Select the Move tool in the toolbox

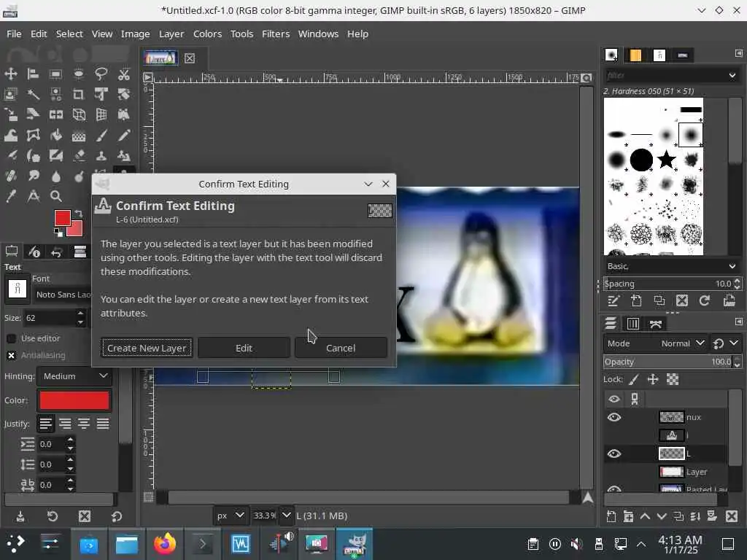[x=10, y=74]
